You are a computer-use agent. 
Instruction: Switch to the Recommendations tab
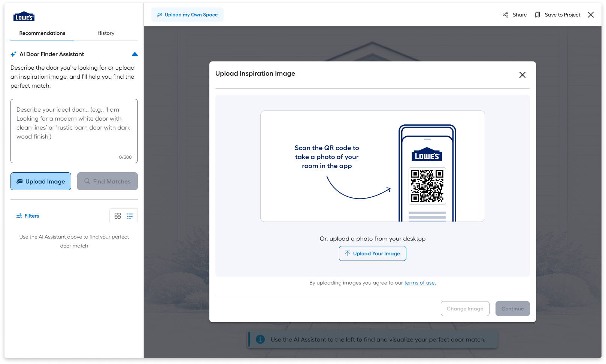[x=42, y=33]
